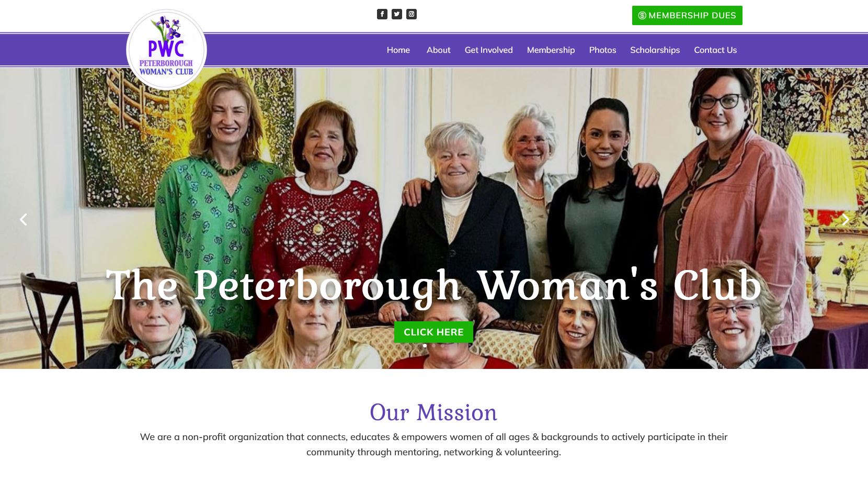Expand the Get Involved menu

click(x=488, y=50)
